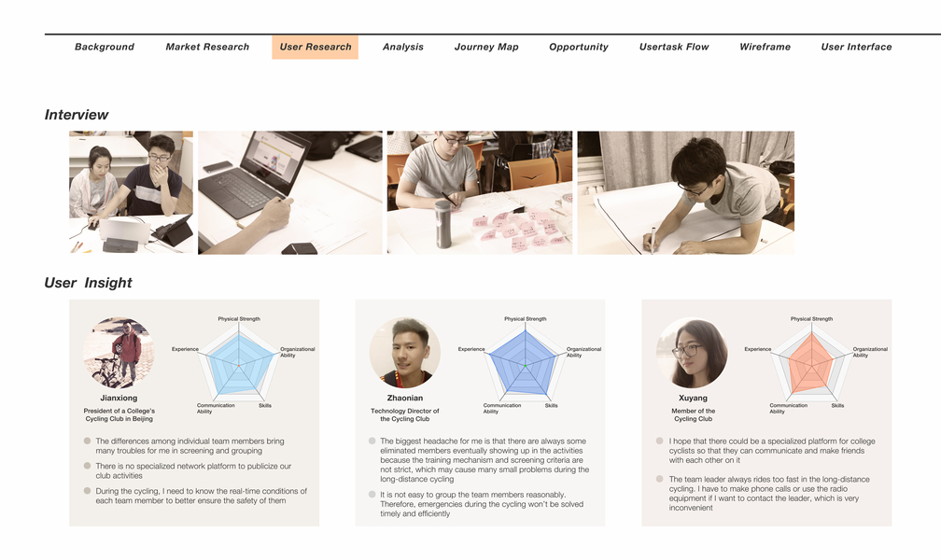Open the photo of man drawing on paper
Screen dimensions: 941x560
[x=685, y=192]
